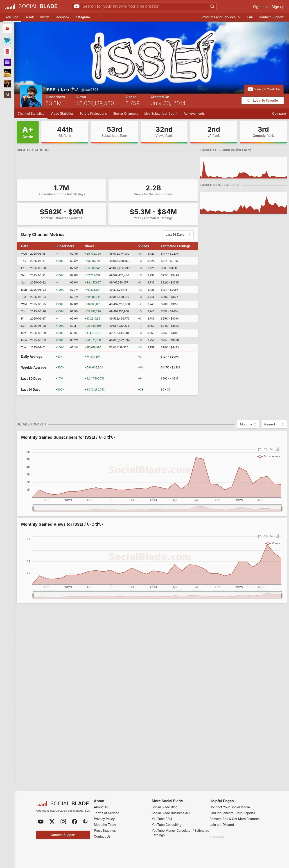Viewport: 289px width, 868px height.
Task: Switch Views chart to bar type
Action: [278, 536]
